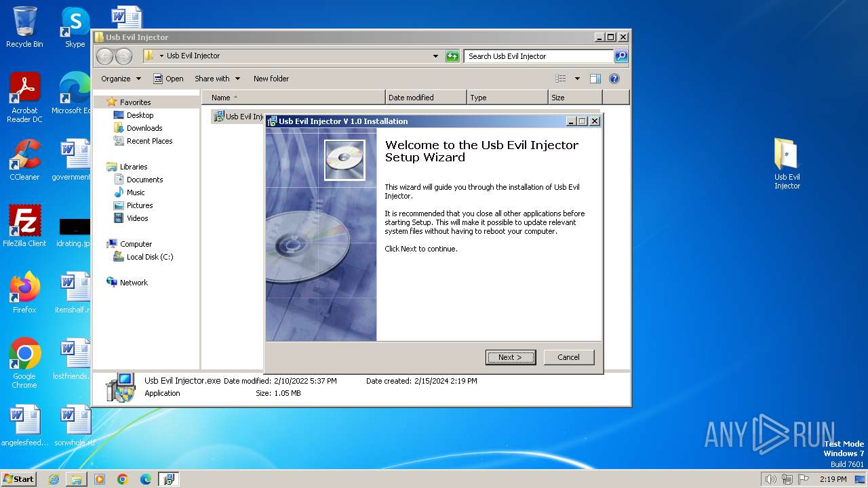Cancel the Usb Evil Injector installation
Viewport: 868px width, 488px height.
point(568,357)
